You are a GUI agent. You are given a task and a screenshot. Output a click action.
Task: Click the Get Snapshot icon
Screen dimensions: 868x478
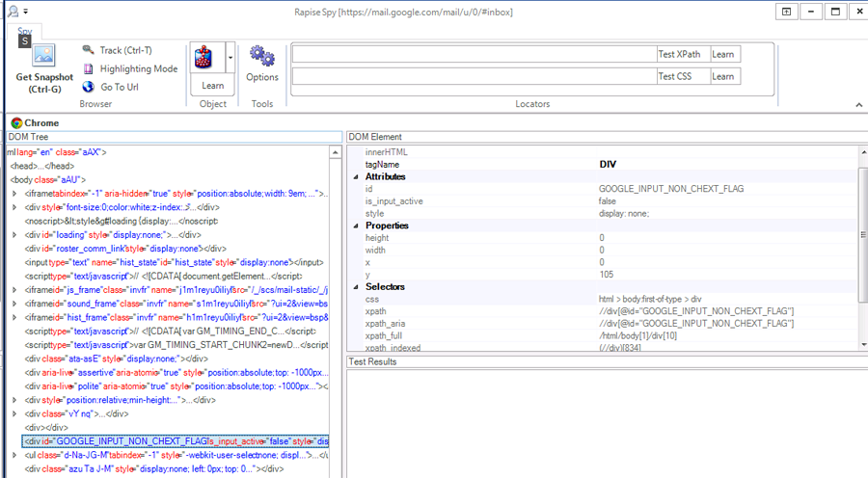pos(44,56)
